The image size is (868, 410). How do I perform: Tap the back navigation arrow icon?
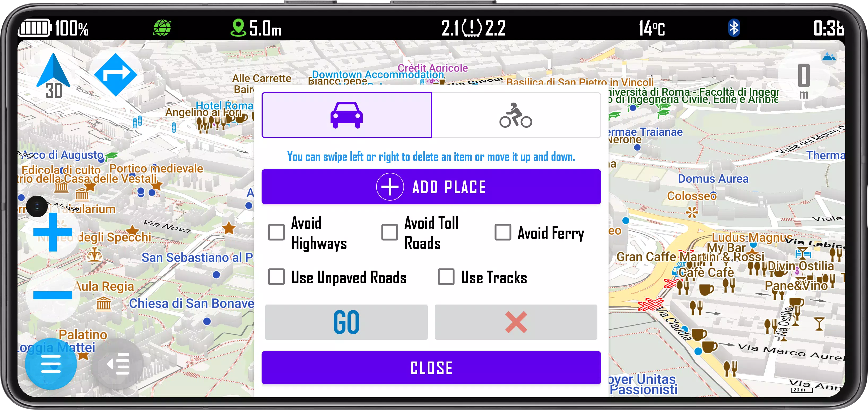click(x=120, y=365)
